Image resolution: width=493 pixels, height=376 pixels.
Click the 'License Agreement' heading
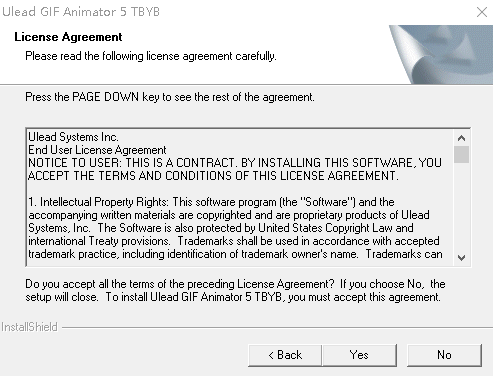pos(68,37)
